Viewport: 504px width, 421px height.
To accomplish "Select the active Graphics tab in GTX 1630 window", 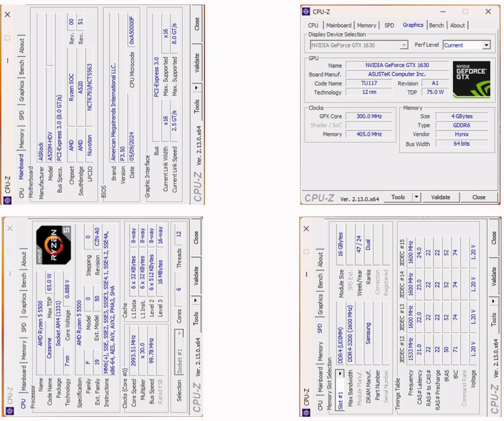I will [413, 25].
